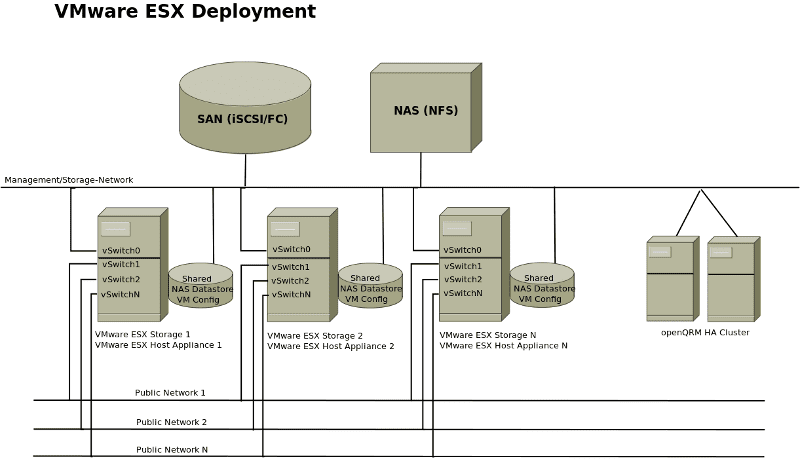Viewport: 800px width, 465px height.
Task: Click the openQRM HA Cluster caption
Action: coord(705,332)
